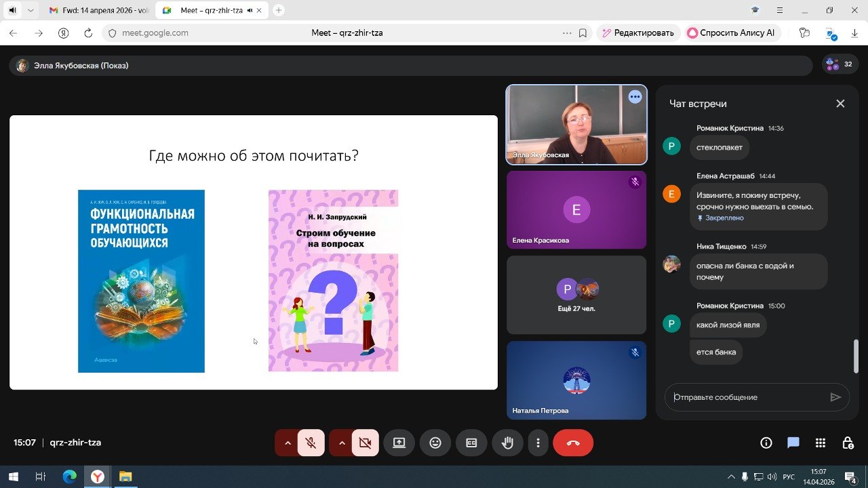The height and width of the screenshot is (488, 868).
Task: Open the emoji reactions button
Action: [435, 443]
